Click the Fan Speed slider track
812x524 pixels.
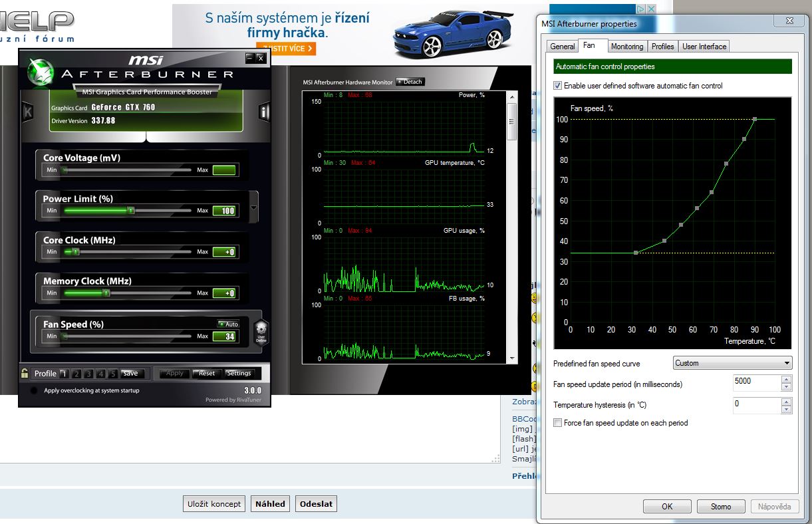pyautogui.click(x=127, y=336)
